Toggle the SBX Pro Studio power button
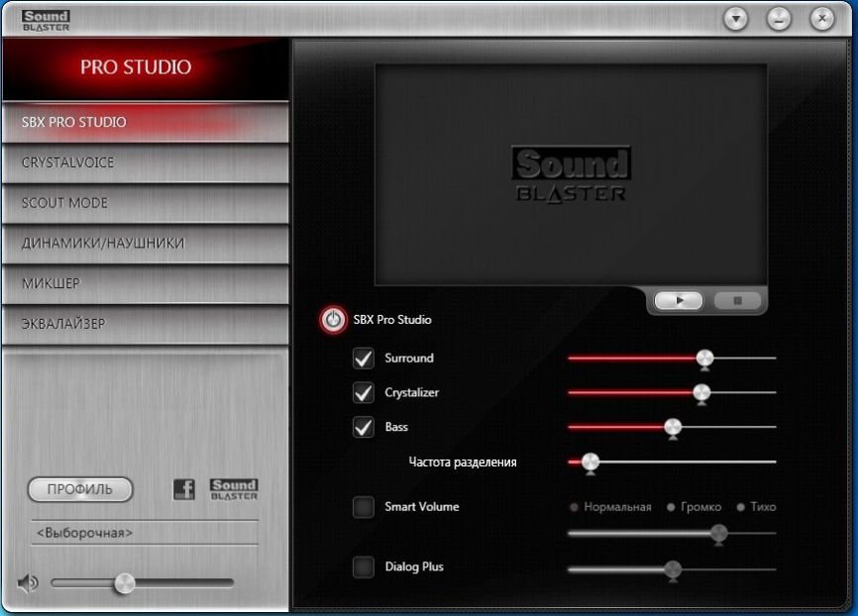The image size is (858, 616). point(333,320)
